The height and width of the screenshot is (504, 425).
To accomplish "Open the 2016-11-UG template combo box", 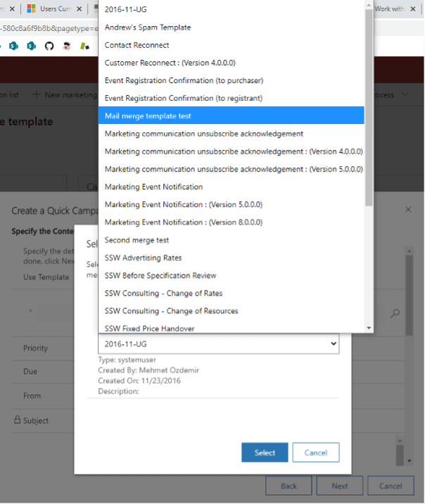I will tap(218, 344).
